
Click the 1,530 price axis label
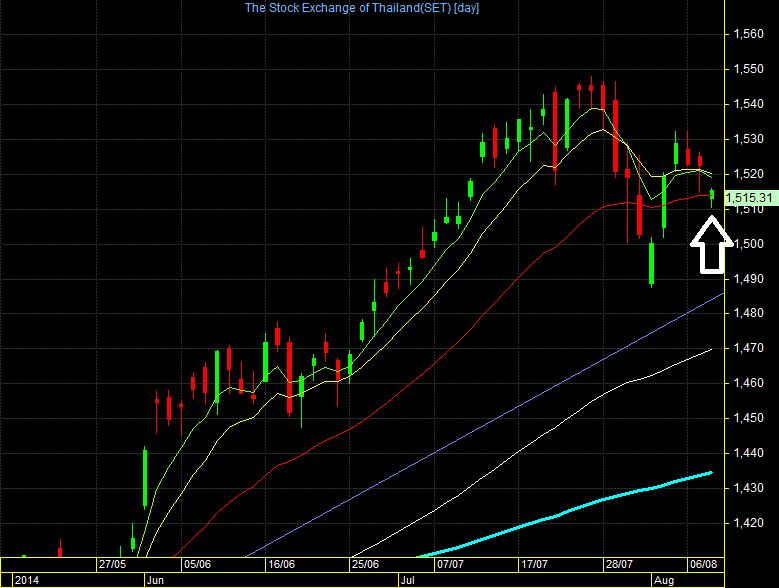(x=749, y=139)
